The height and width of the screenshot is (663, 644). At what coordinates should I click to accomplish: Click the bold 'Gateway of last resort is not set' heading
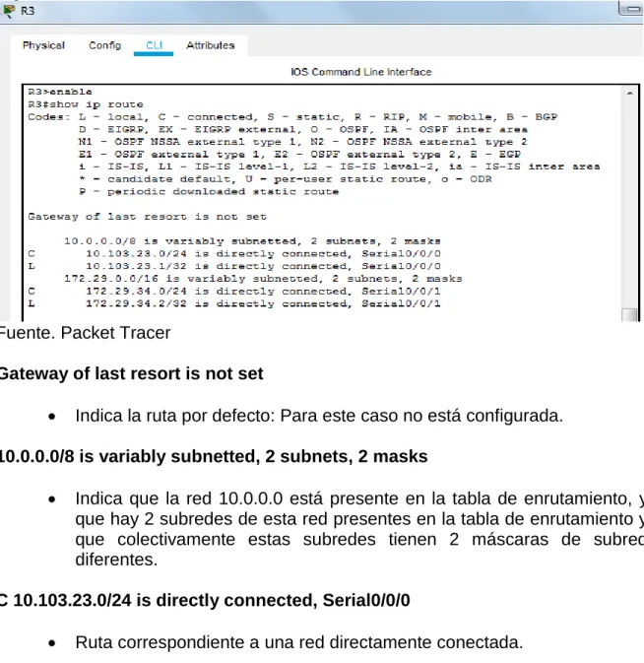coord(131,373)
